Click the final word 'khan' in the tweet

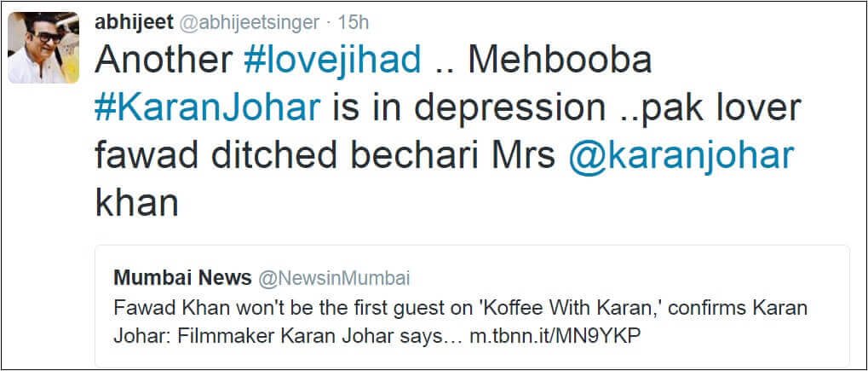135,204
